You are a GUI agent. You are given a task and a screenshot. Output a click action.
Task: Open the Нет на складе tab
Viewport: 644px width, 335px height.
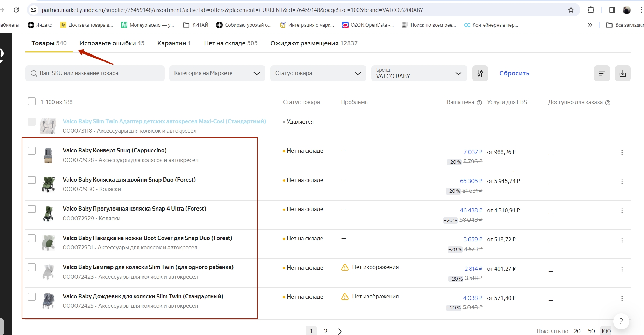231,43
